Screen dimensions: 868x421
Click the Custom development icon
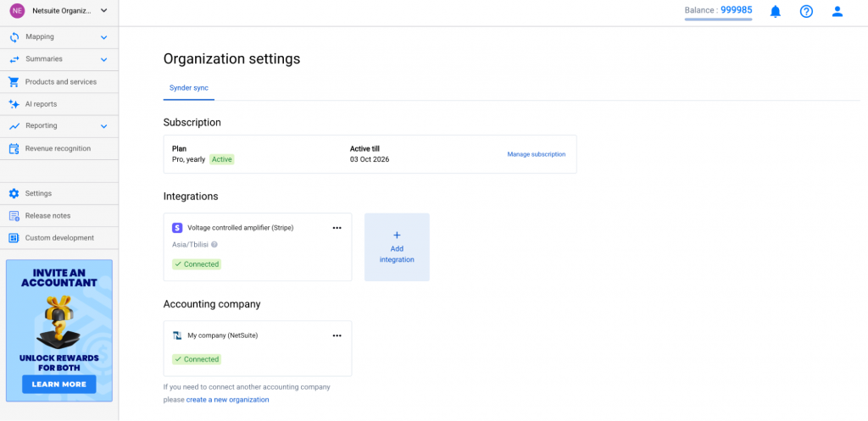[14, 238]
